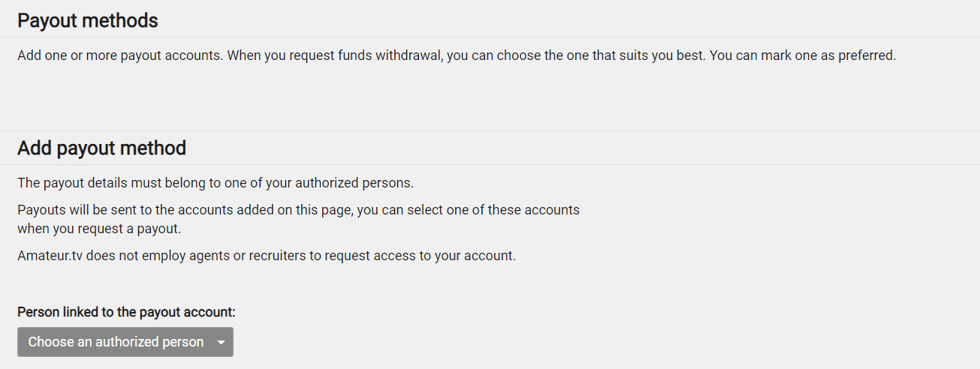Screen dimensions: 980x369
Task: Click the Payout methods heading
Action: 88,21
